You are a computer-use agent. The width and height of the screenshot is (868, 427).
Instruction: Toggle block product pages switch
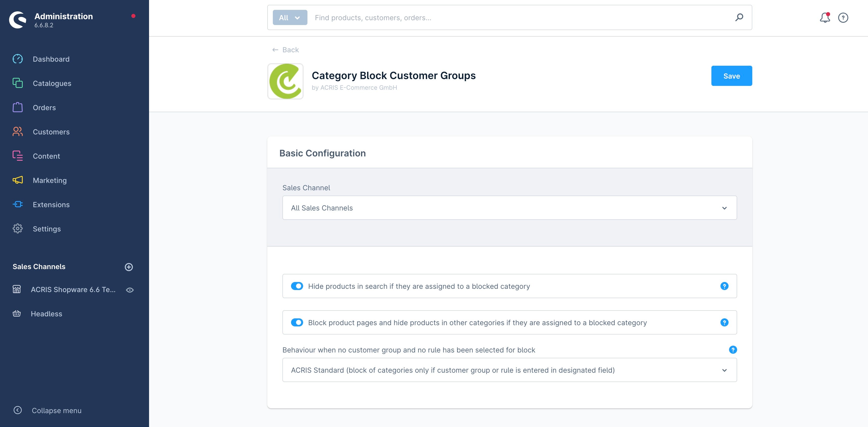point(297,323)
